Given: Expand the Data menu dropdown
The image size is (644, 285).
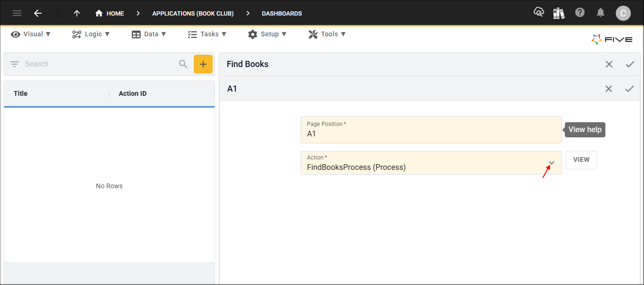Looking at the screenshot, I should pyautogui.click(x=149, y=34).
